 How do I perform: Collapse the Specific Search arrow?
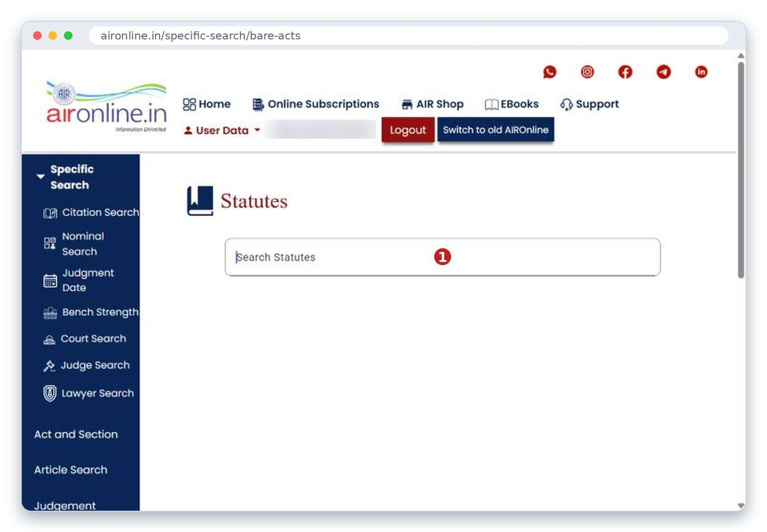(40, 177)
